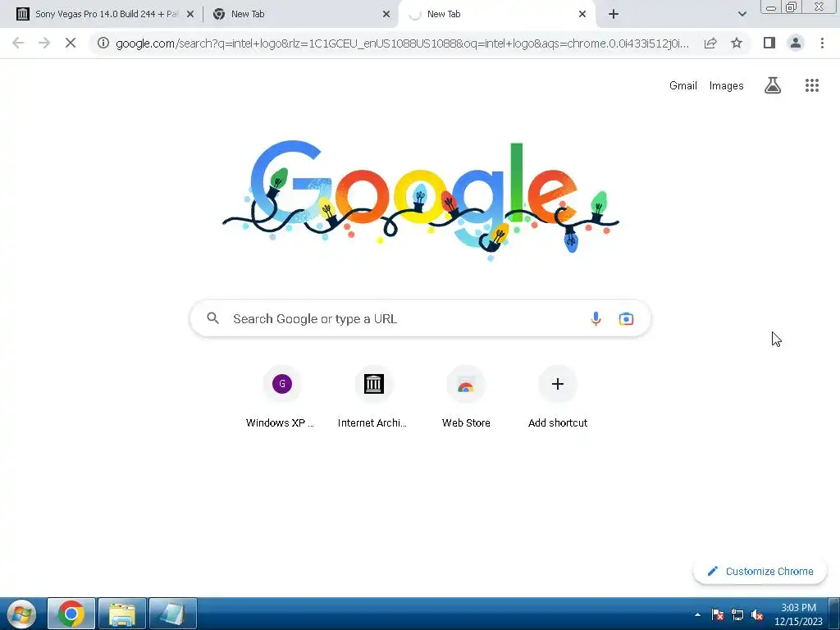The width and height of the screenshot is (840, 630).
Task: Open Search Labs flask icon
Action: click(773, 85)
